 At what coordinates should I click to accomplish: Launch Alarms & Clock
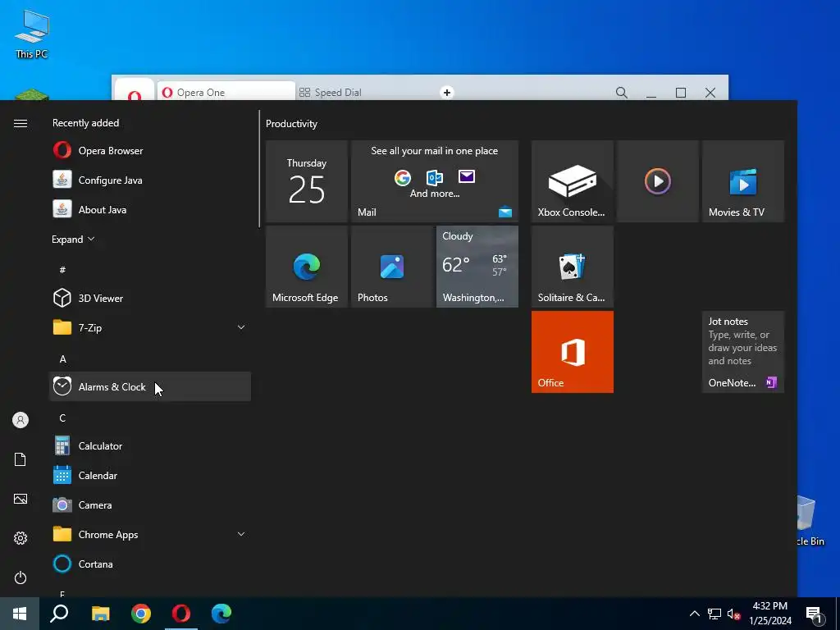[150, 386]
